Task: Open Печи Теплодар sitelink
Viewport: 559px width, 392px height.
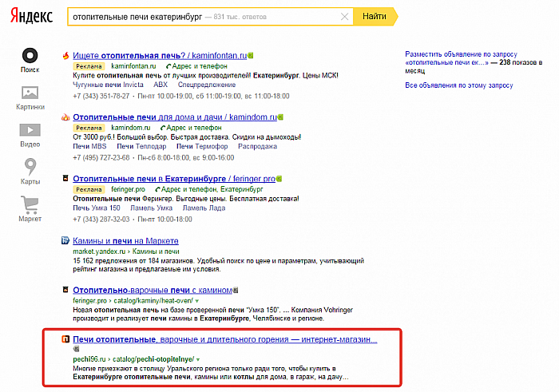Action: coord(141,146)
